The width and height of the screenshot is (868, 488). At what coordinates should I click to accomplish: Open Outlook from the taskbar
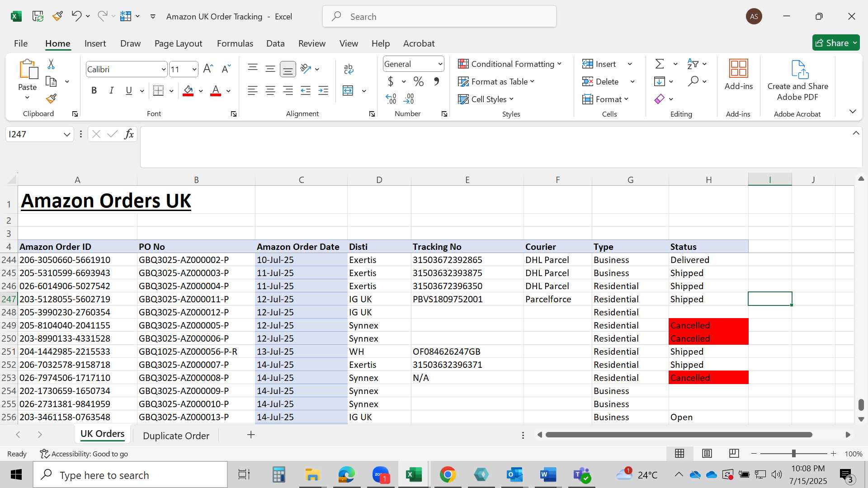coord(514,475)
